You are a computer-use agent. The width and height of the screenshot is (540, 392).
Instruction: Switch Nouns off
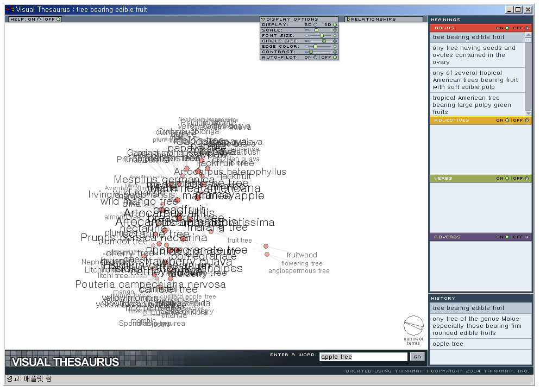tap(526, 28)
